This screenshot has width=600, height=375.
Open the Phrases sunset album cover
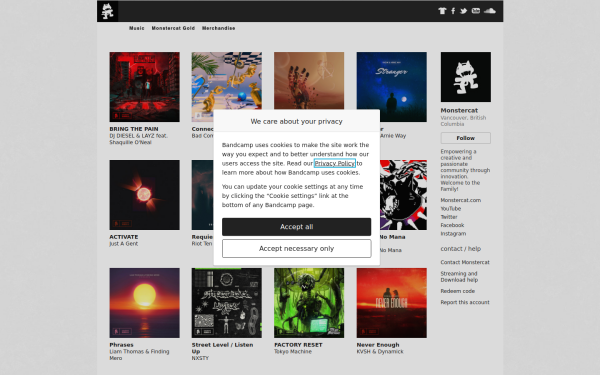click(144, 303)
